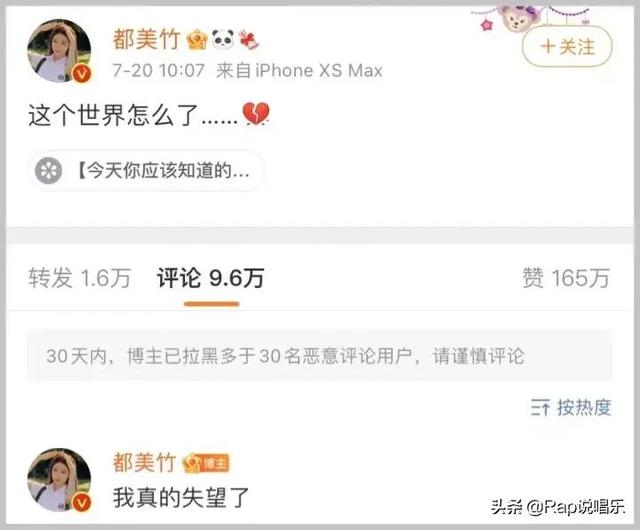Tap the panda badge icon next to username
The width and height of the screenshot is (640, 530).
click(223, 40)
